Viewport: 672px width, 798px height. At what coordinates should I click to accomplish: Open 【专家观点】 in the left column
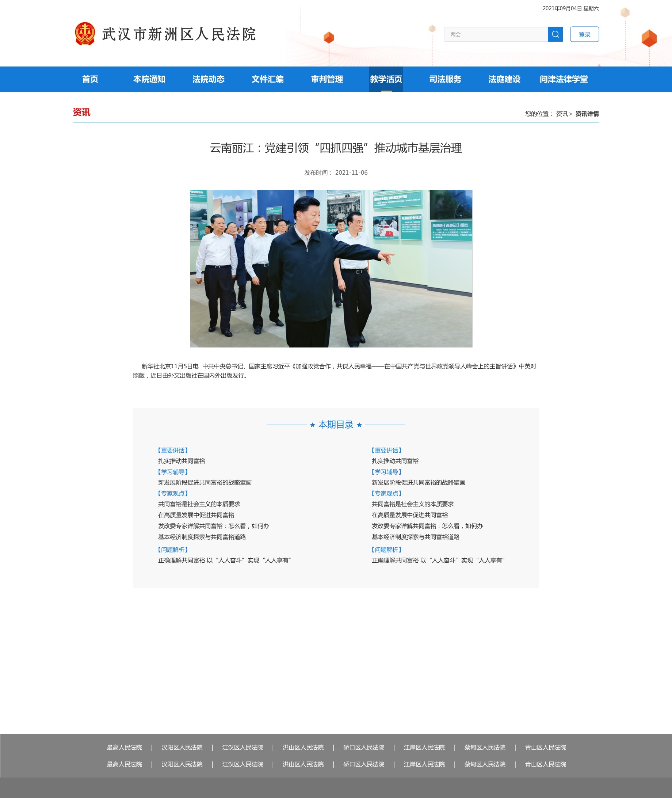click(173, 494)
